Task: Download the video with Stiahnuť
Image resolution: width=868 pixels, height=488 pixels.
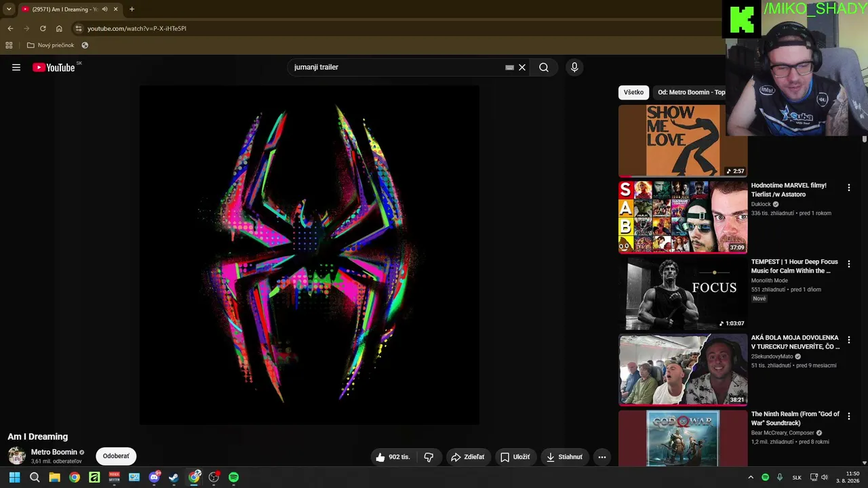Action: tap(564, 457)
